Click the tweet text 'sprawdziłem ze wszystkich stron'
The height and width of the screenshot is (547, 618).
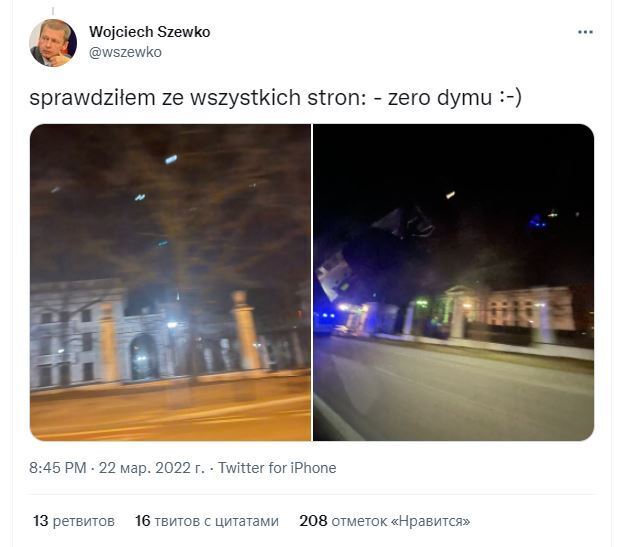197,98
